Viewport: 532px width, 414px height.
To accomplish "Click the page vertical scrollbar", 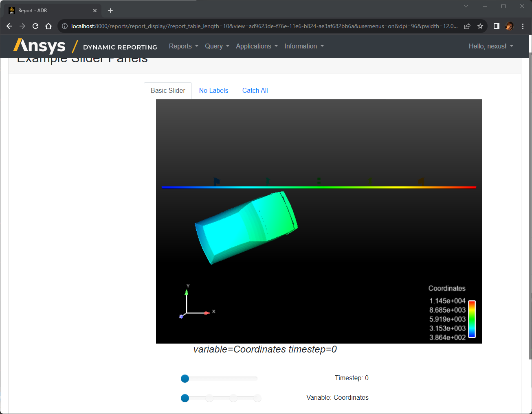I will tap(530, 206).
